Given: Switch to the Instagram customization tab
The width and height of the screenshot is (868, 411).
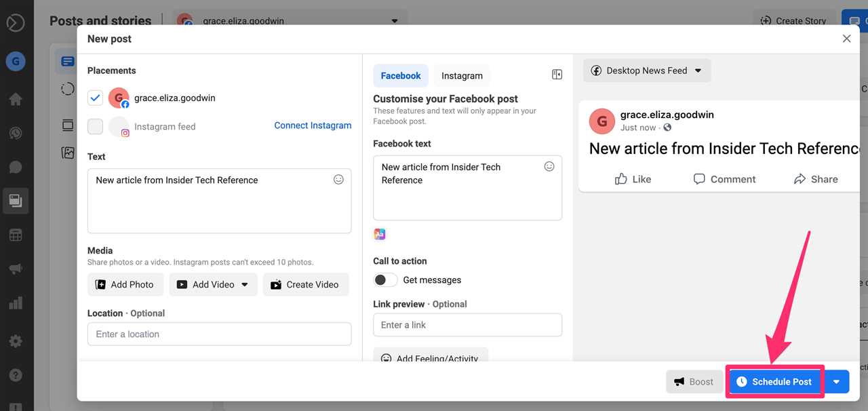Looking at the screenshot, I should point(462,75).
